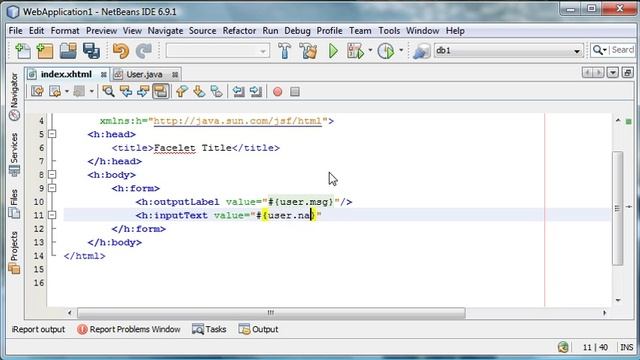Click the Open Project icon
This screenshot has width=640, height=360.
[x=68, y=51]
